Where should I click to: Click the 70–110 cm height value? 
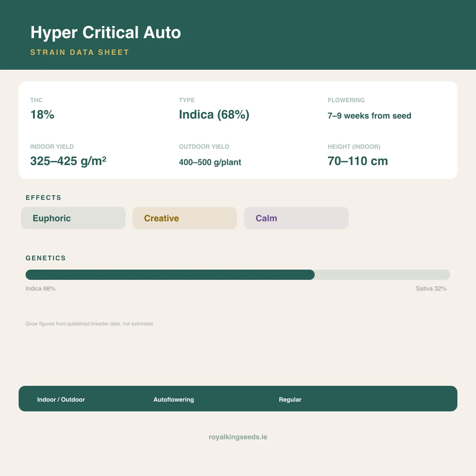357,161
